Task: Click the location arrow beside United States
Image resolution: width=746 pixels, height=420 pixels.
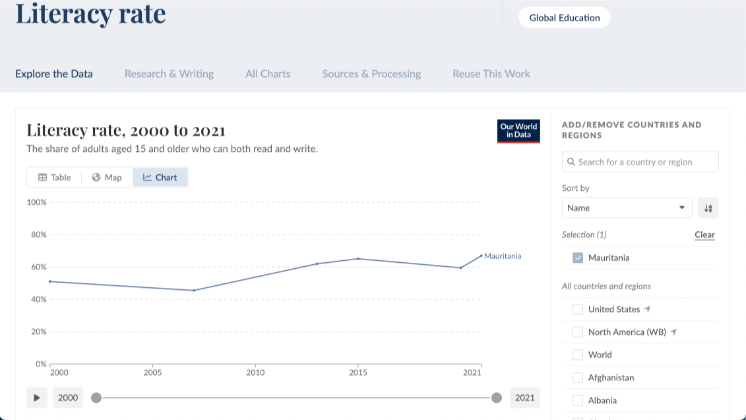Action: pos(648,309)
